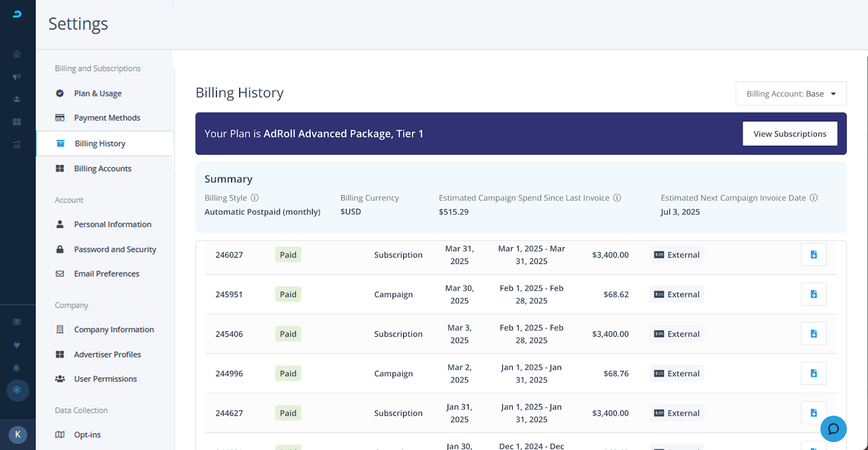Show Estimated Next Invoice Date info icon

pyautogui.click(x=814, y=198)
